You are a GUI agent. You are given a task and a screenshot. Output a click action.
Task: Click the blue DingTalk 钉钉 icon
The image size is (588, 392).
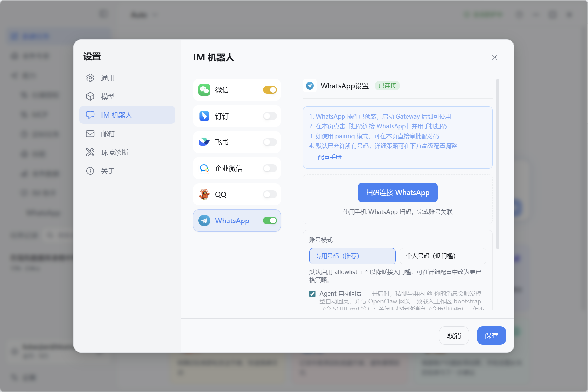tap(204, 116)
